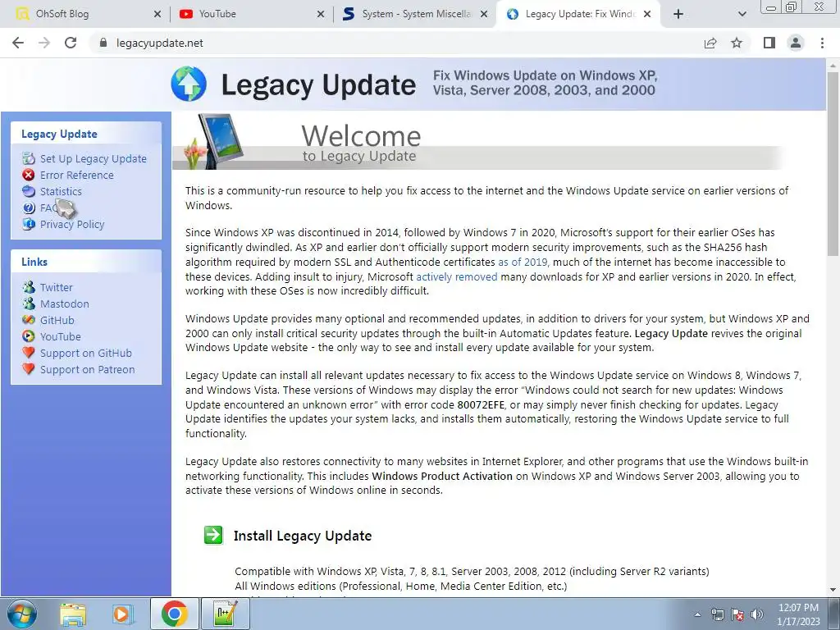Click the Install Legacy Update heading
840x630 pixels.
[x=303, y=535]
